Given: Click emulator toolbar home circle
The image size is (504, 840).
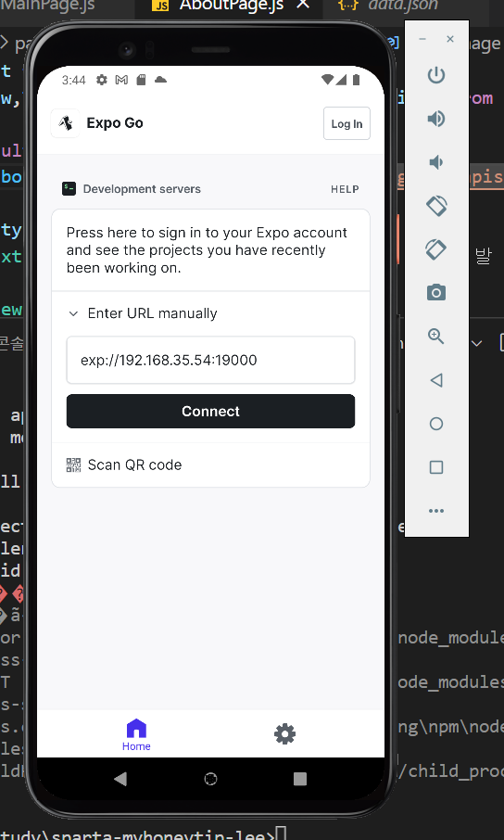Looking at the screenshot, I should click(436, 424).
